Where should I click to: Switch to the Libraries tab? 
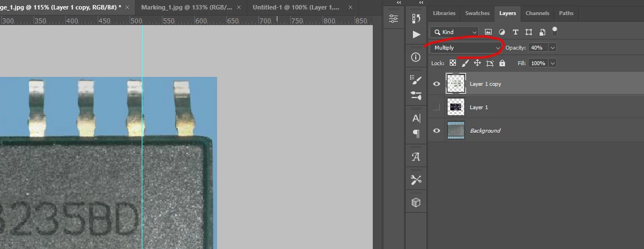click(x=444, y=13)
